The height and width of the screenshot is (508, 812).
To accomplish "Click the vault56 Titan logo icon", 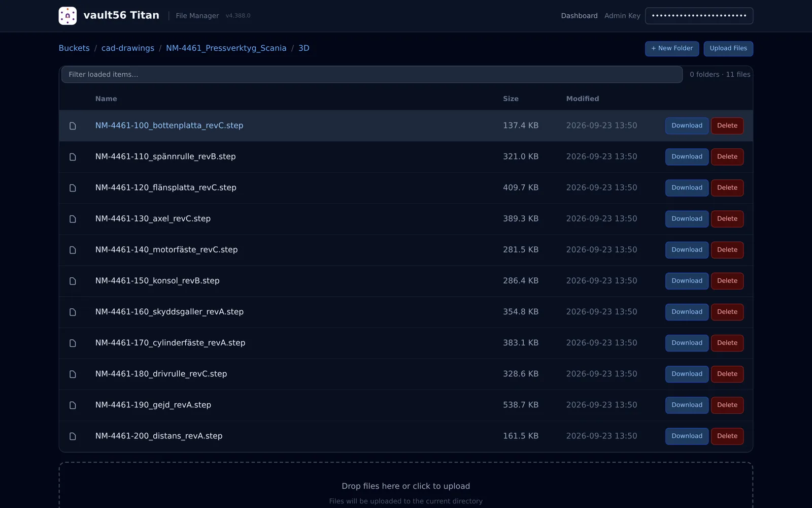I will tap(67, 16).
